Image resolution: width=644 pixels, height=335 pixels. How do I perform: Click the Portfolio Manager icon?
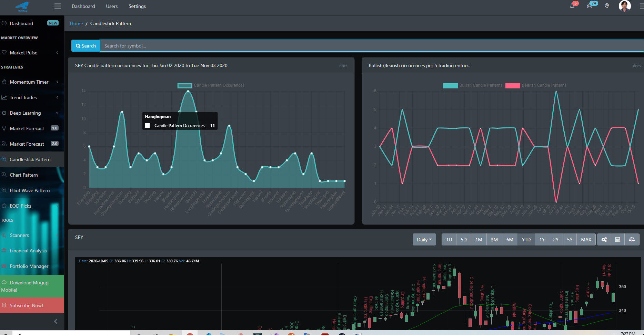4,266
